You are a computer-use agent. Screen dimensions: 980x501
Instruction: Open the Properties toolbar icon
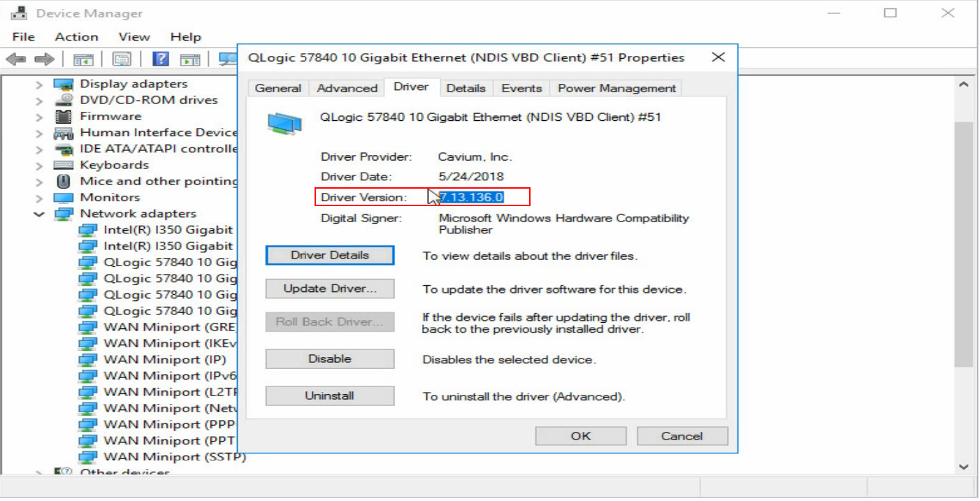click(122, 59)
